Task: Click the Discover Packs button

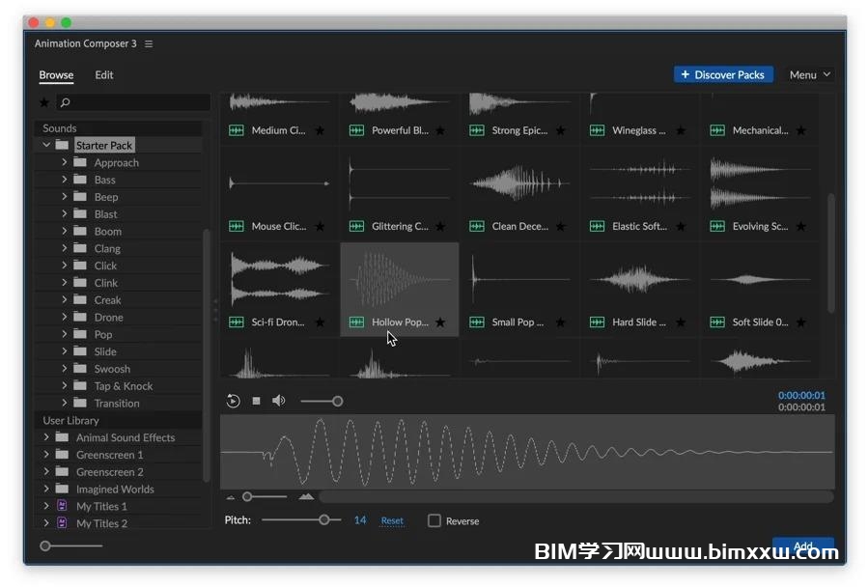Action: pos(722,74)
